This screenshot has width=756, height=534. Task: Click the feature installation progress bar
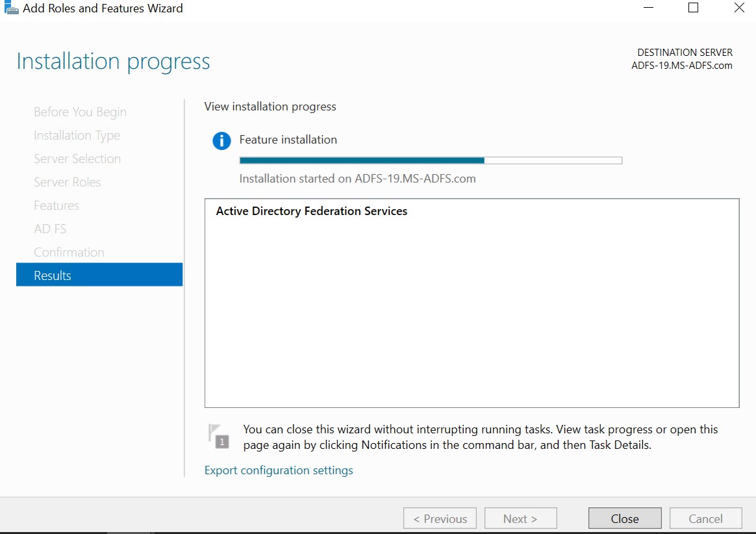[x=431, y=160]
